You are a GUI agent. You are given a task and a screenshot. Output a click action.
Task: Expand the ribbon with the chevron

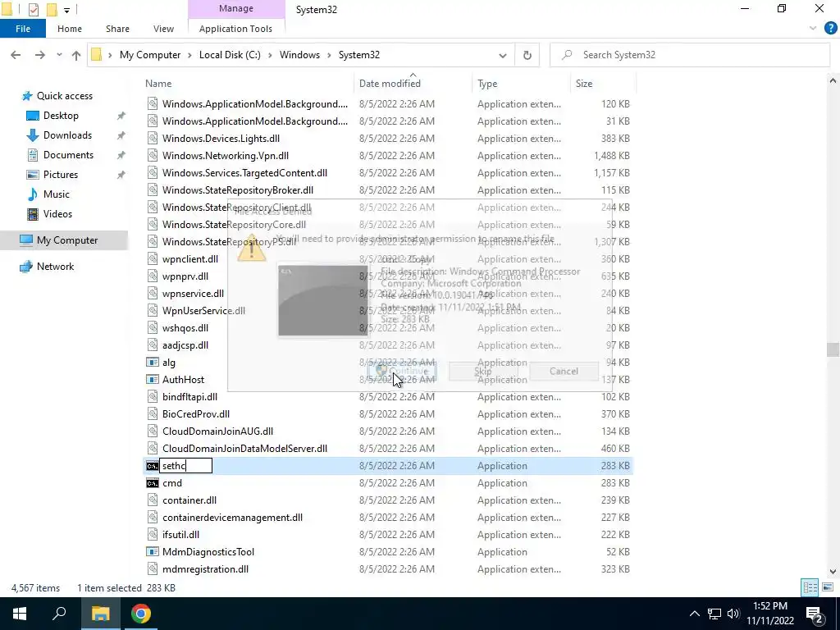(x=813, y=29)
